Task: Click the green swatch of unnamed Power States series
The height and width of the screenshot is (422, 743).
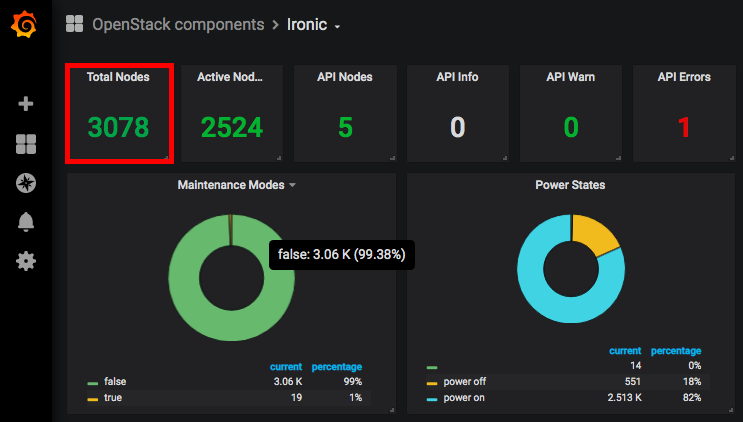Action: (x=432, y=367)
